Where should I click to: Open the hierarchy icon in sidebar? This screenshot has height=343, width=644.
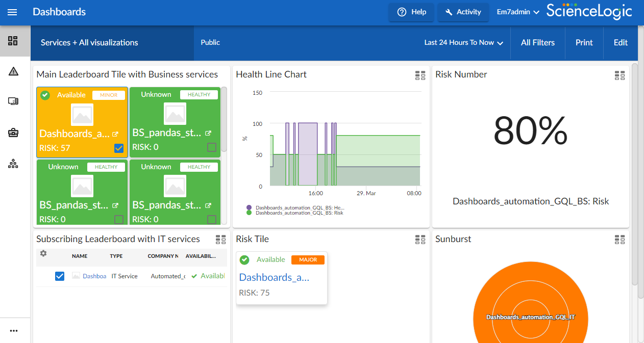13,164
